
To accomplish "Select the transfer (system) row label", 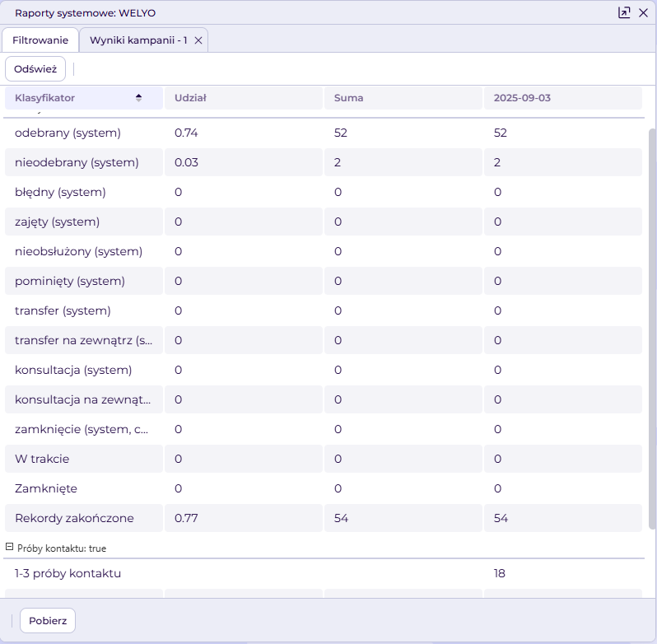I will 63,311.
